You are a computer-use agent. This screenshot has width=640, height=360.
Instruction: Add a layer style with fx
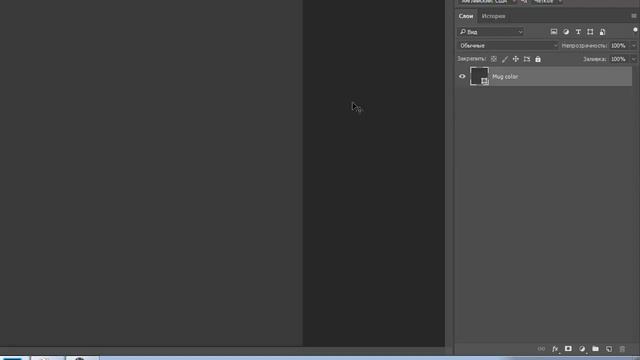[555, 349]
